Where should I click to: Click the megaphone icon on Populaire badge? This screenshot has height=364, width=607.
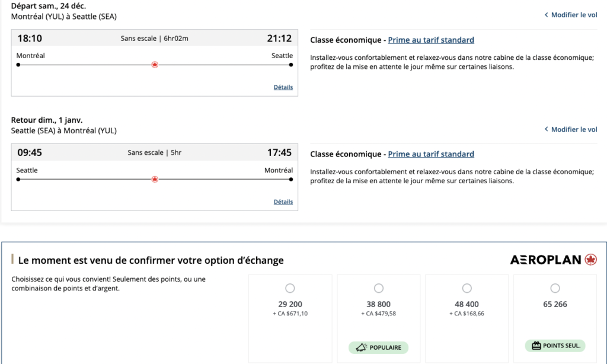[x=360, y=347]
